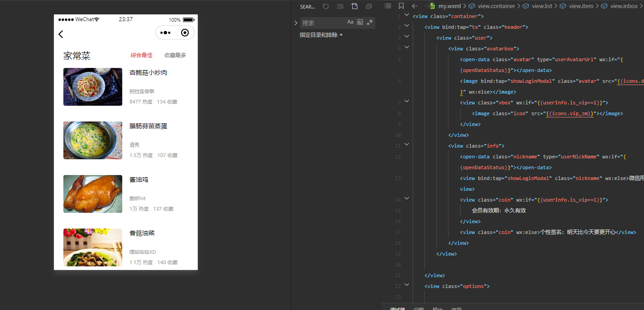Screen dimensions: 644x310
Task: Toggle regular expression in search
Action: click(370, 22)
